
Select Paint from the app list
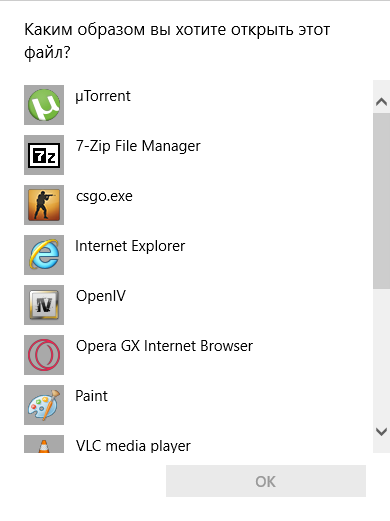coord(91,396)
